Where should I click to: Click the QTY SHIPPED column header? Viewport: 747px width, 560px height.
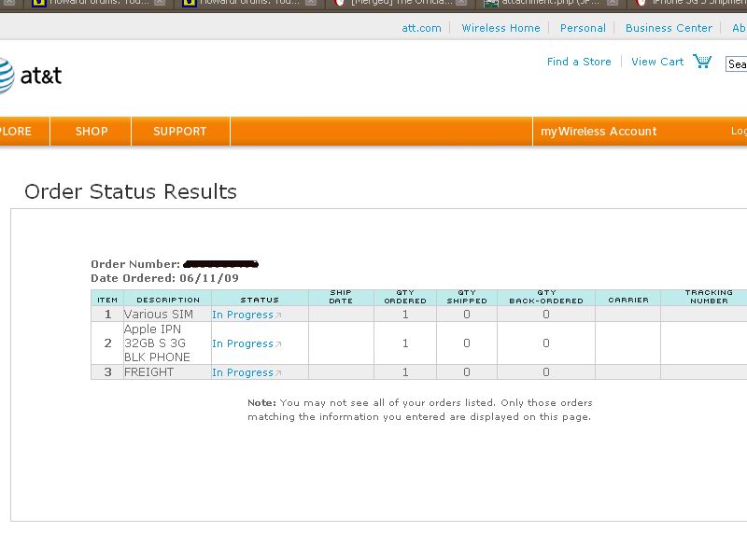point(467,297)
